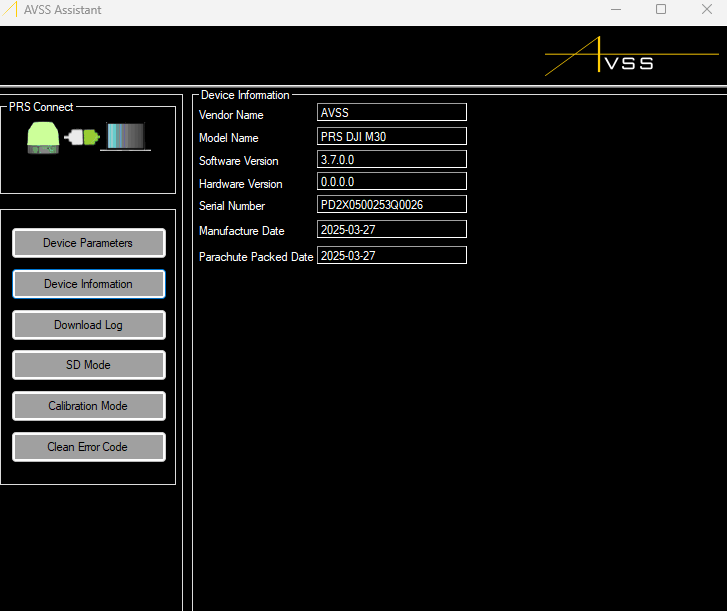727x611 pixels.
Task: Click the Parachute Packed Date field
Action: coord(392,255)
